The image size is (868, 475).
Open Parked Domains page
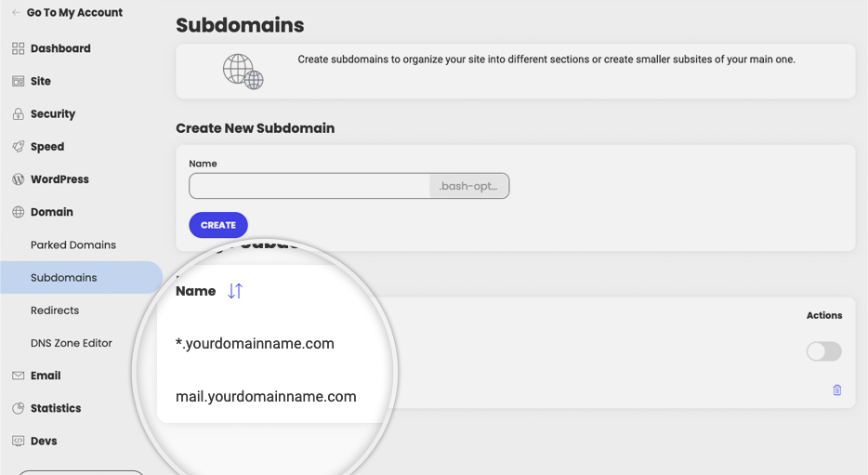73,244
